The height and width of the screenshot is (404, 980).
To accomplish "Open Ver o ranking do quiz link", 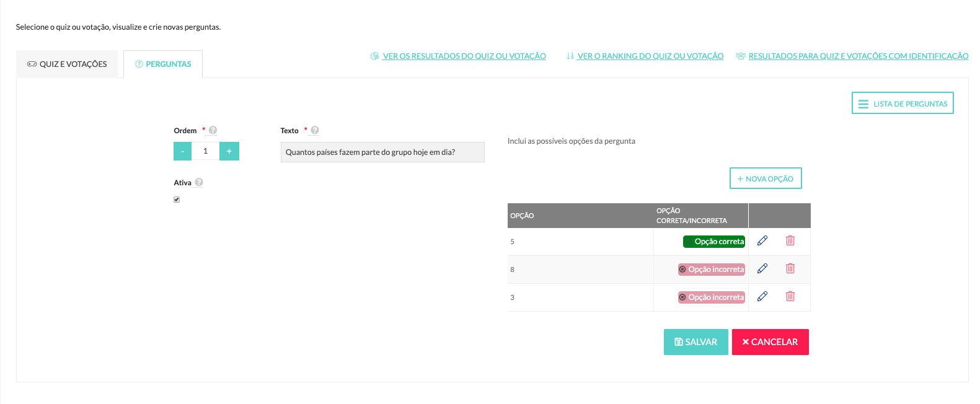I will coord(645,56).
